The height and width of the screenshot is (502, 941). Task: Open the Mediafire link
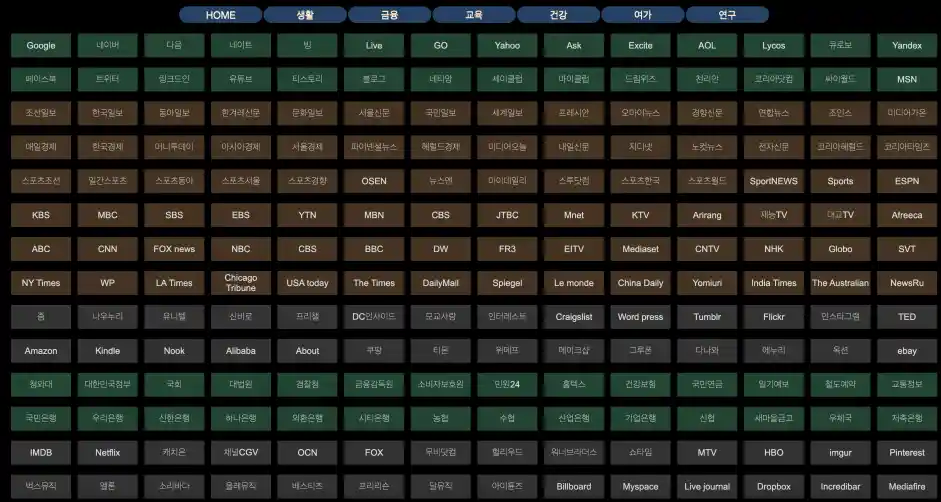(907, 486)
